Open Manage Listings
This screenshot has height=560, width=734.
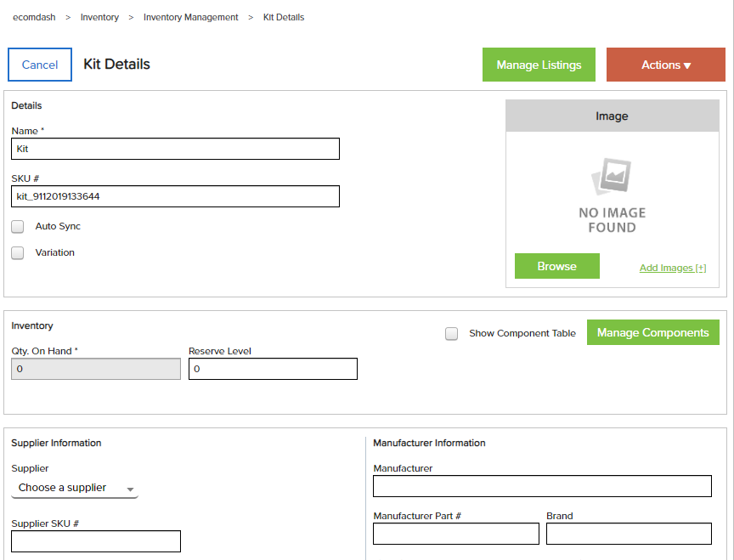(x=539, y=65)
